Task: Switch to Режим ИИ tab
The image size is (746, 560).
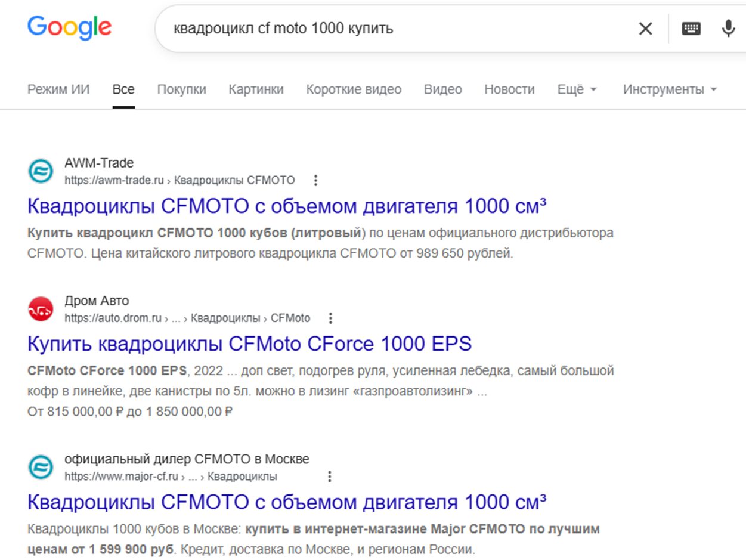Action: [58, 89]
